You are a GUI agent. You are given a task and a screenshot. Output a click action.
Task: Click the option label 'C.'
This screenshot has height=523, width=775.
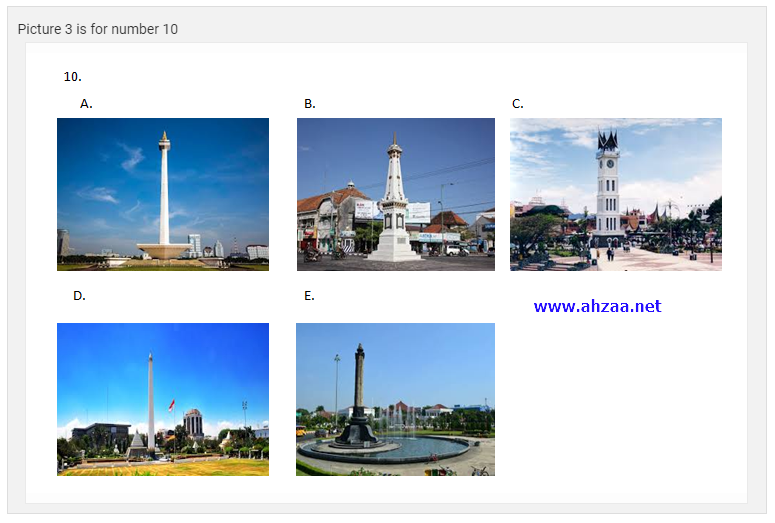(x=517, y=104)
